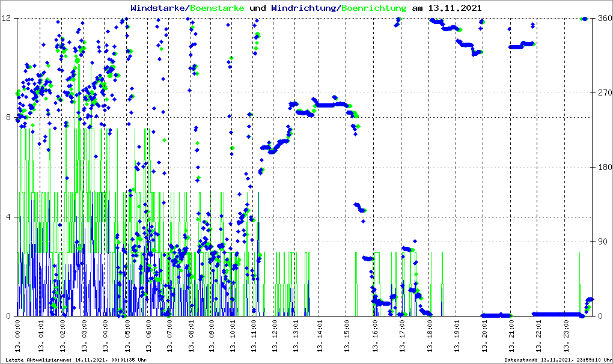This screenshot has height=364, width=613.
Task: Click the blue Windstarke title label
Action: 159,8
